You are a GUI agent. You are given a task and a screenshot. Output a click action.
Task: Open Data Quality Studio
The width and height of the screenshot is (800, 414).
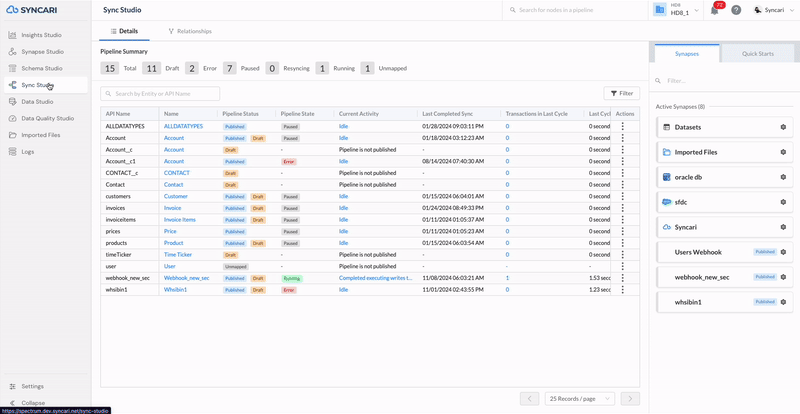pos(47,118)
